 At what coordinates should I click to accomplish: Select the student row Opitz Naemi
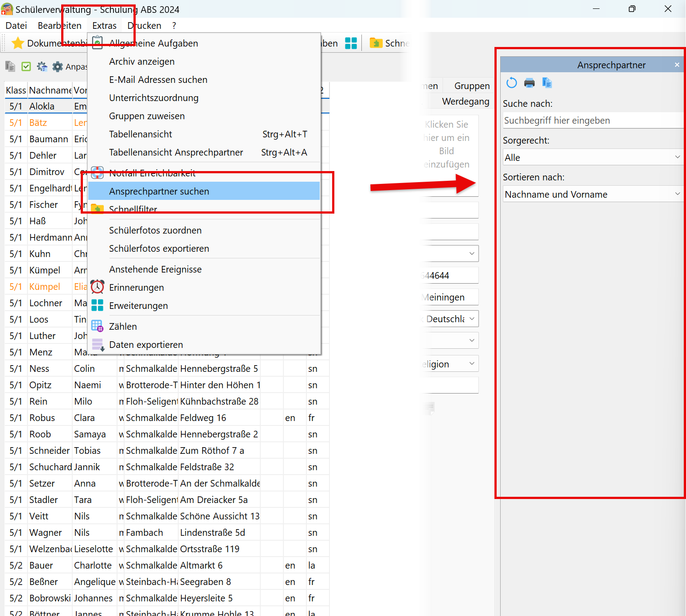pos(167,385)
